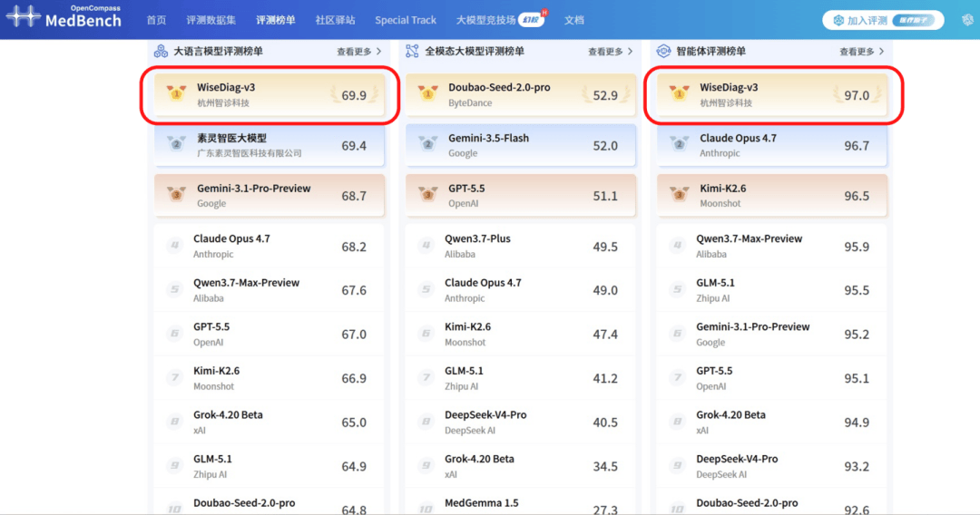Click the 大语言模型评测榜单 cube icon
Viewport: 980px width, 515px height.
coord(161,51)
